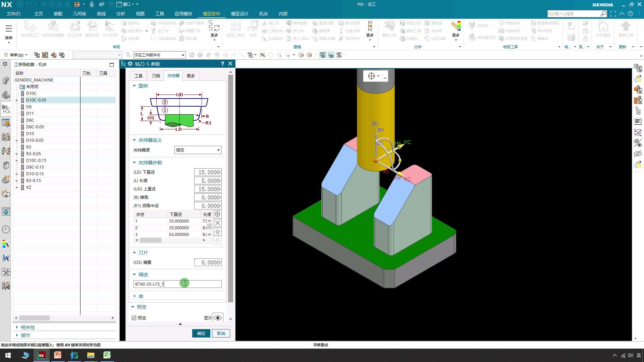Image resolution: width=644 pixels, height=362 pixels.
Task: Click the (LD) 下直径 value field
Action: pyautogui.click(x=208, y=172)
